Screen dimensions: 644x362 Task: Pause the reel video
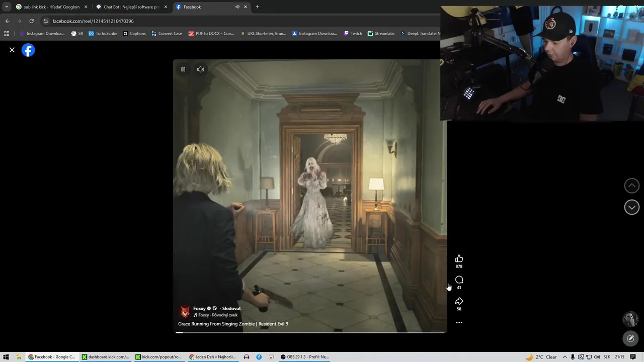[x=183, y=69]
